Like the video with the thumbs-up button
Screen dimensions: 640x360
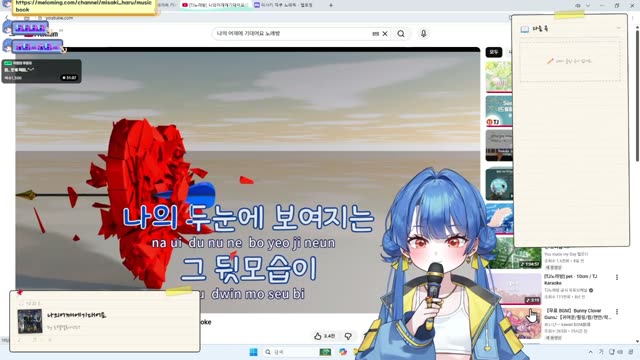pyautogui.click(x=324, y=336)
